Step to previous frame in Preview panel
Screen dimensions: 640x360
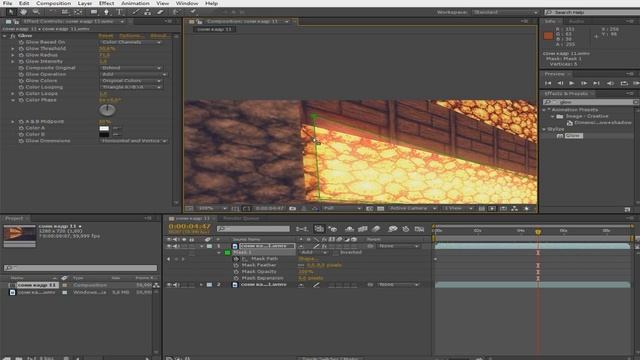(560, 83)
